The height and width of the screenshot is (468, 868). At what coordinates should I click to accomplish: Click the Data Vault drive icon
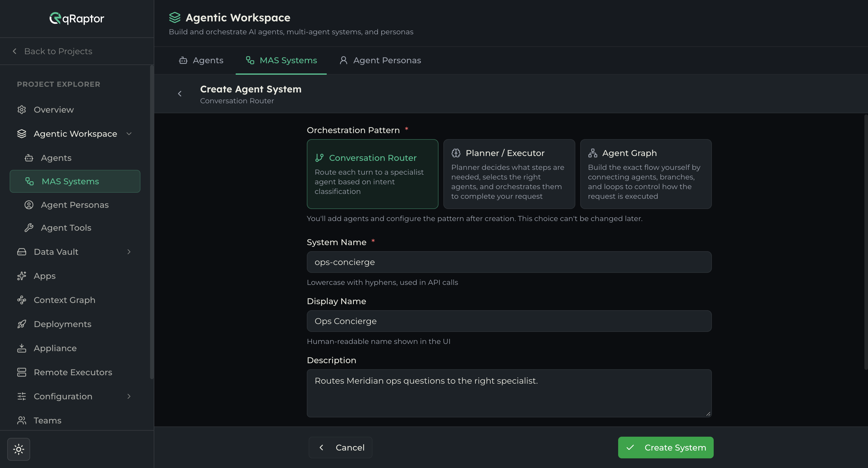(22, 252)
